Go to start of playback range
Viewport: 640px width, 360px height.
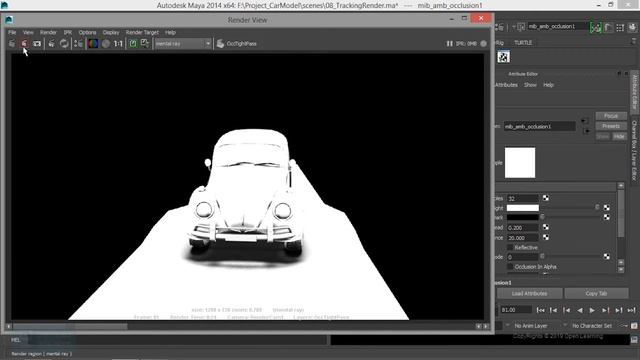[x=540, y=310]
